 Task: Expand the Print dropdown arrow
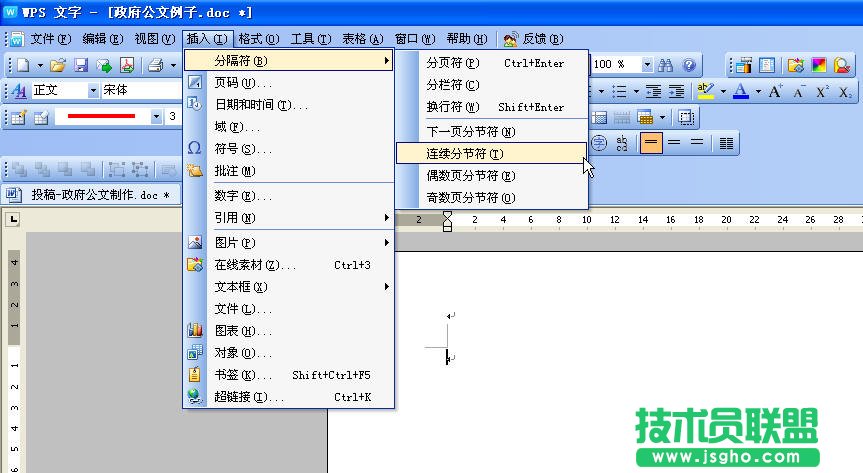click(173, 66)
